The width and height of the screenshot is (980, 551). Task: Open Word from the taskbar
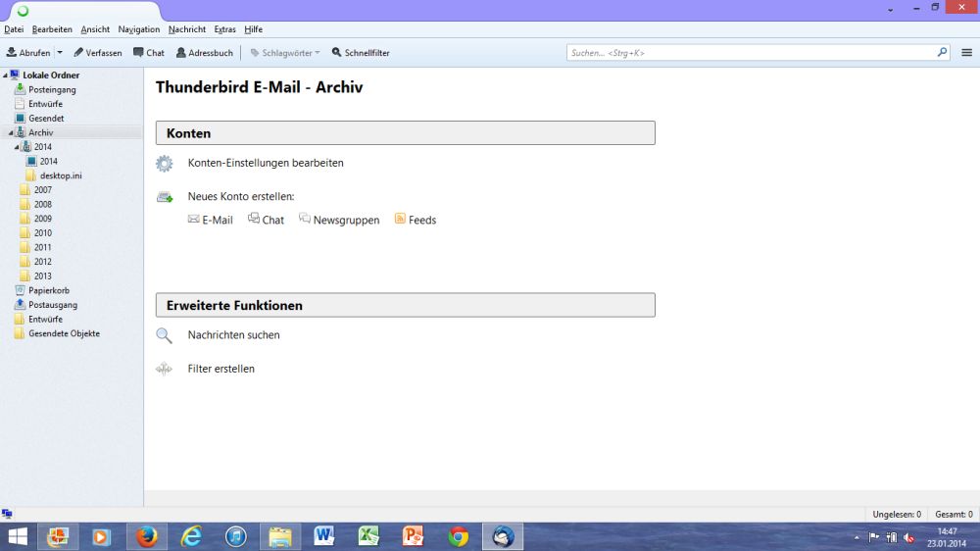point(324,537)
